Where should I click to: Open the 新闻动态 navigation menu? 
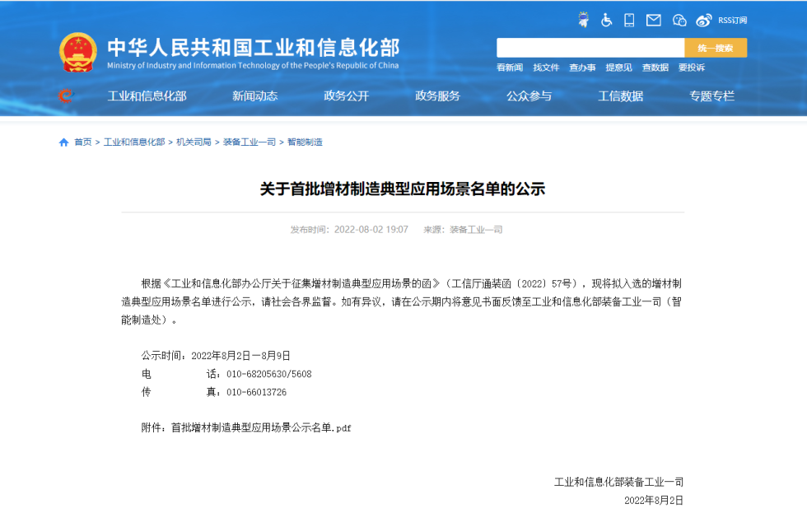click(254, 96)
